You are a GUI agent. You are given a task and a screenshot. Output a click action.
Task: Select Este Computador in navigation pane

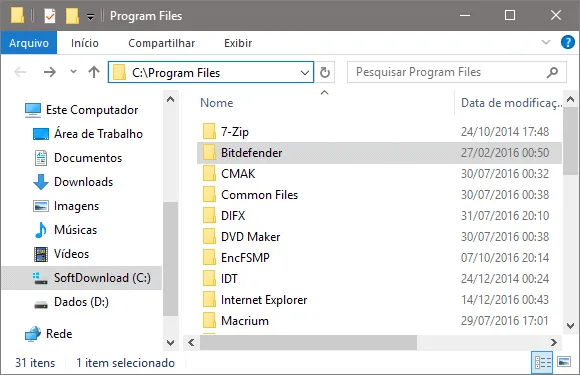point(81,110)
